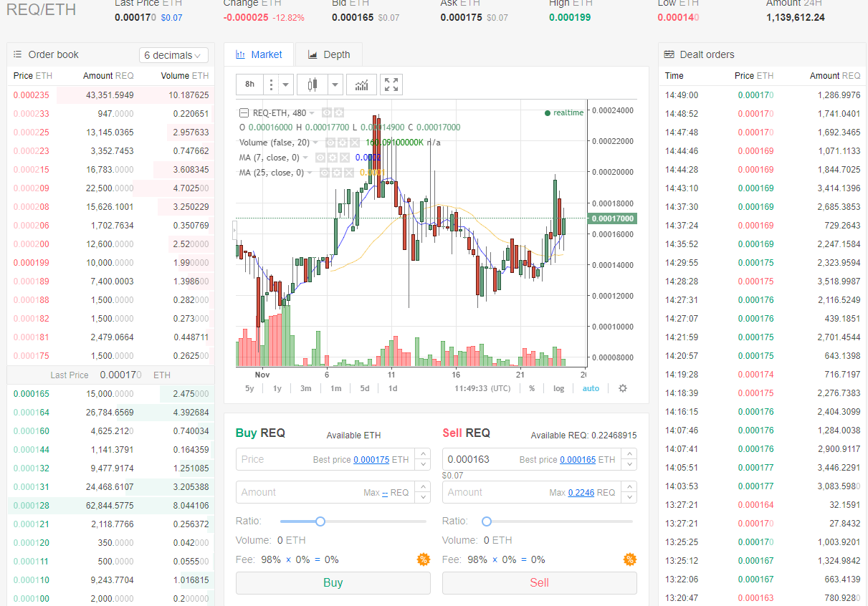868x606 pixels.
Task: Click Max -- REQ link in Buy
Action: point(385,493)
